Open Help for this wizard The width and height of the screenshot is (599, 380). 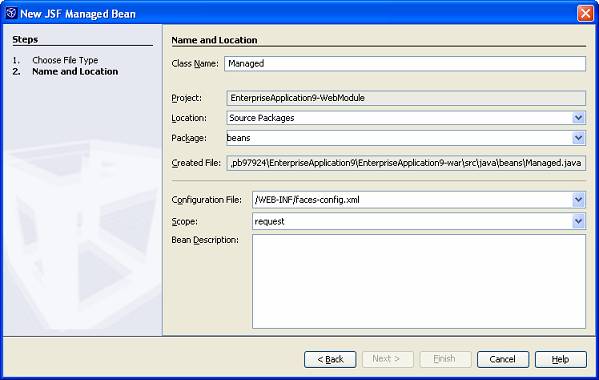(x=561, y=359)
